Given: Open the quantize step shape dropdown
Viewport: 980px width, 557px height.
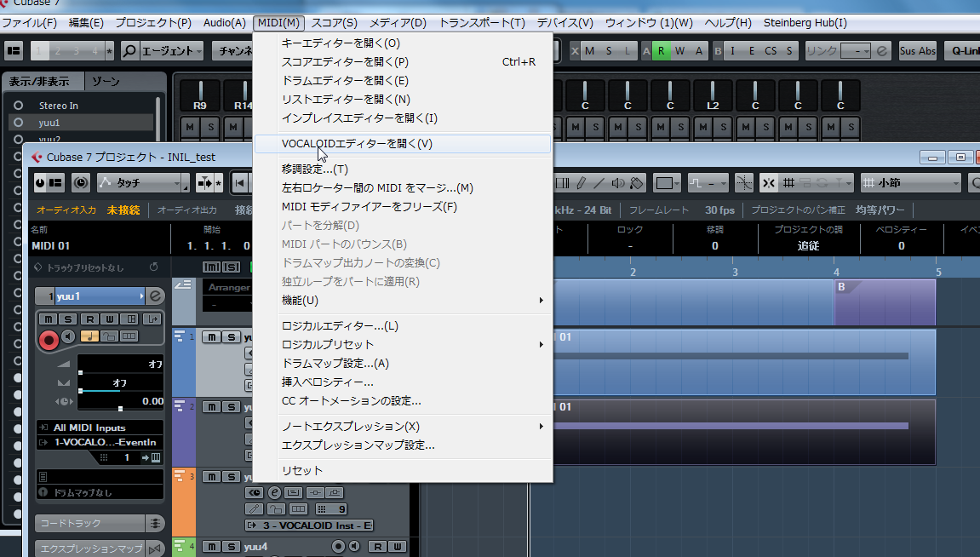Looking at the screenshot, I should click(x=708, y=182).
